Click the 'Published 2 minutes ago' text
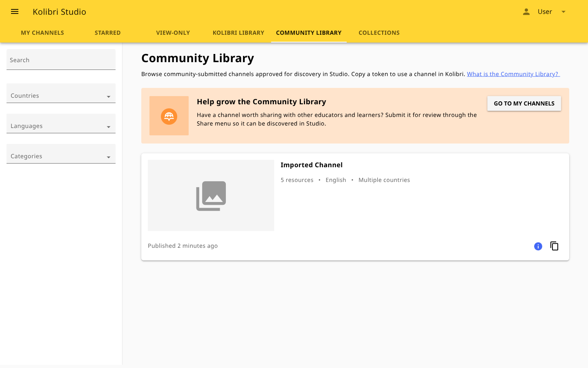The width and height of the screenshot is (588, 368). coord(183,246)
